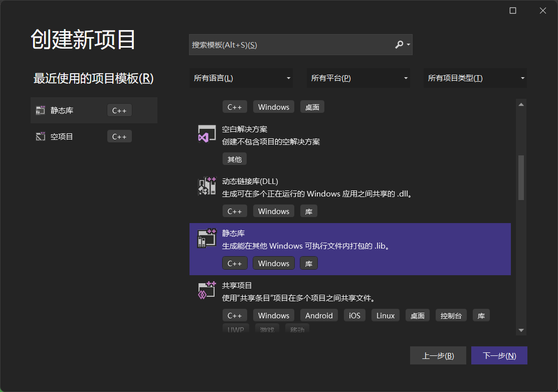Select the 动态链接库(DLL) template title

[250, 181]
